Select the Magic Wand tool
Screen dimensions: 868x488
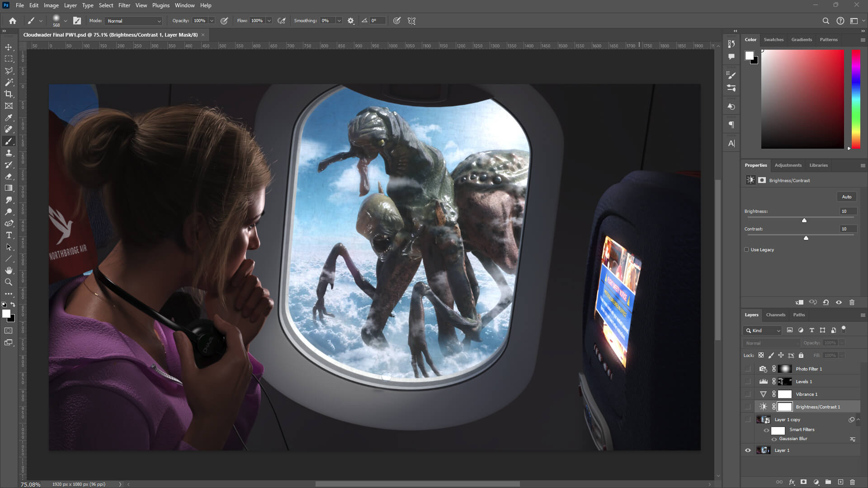pyautogui.click(x=9, y=82)
